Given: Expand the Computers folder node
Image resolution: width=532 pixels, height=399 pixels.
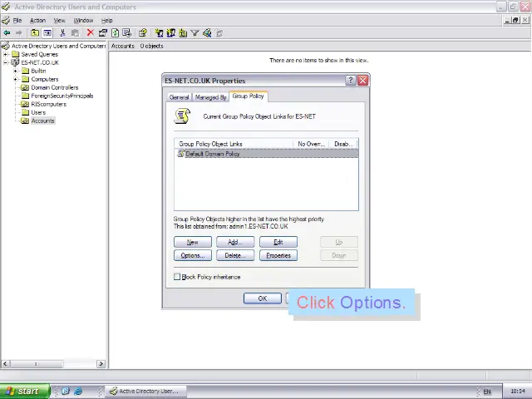Looking at the screenshot, I should [x=15, y=79].
